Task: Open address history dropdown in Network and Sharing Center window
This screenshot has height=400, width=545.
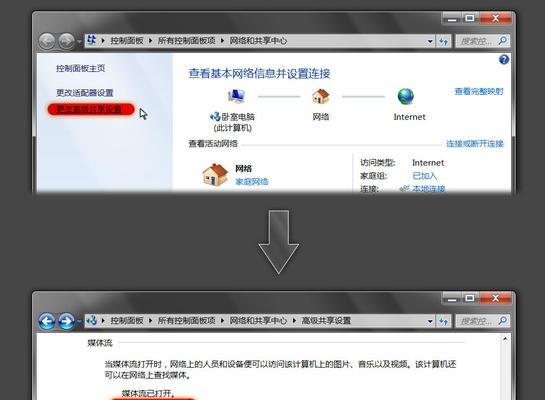Action: [x=430, y=41]
